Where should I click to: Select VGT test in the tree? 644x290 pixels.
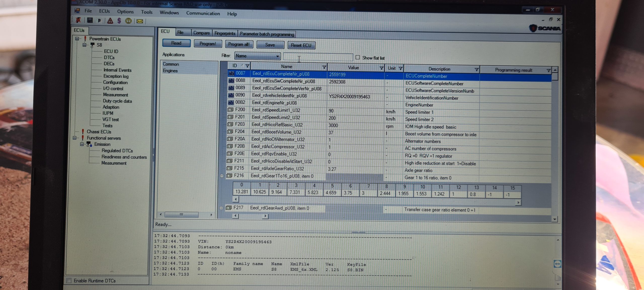point(110,119)
